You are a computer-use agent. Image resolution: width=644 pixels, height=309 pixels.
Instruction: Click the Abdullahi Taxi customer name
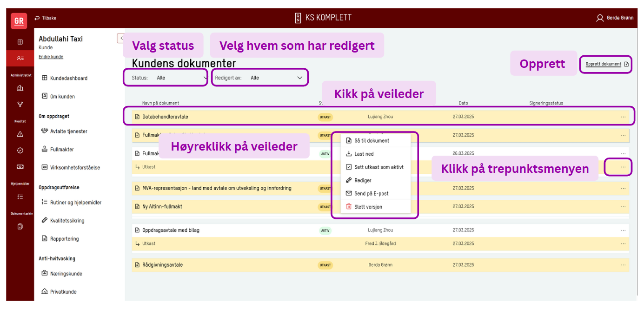pyautogui.click(x=61, y=39)
